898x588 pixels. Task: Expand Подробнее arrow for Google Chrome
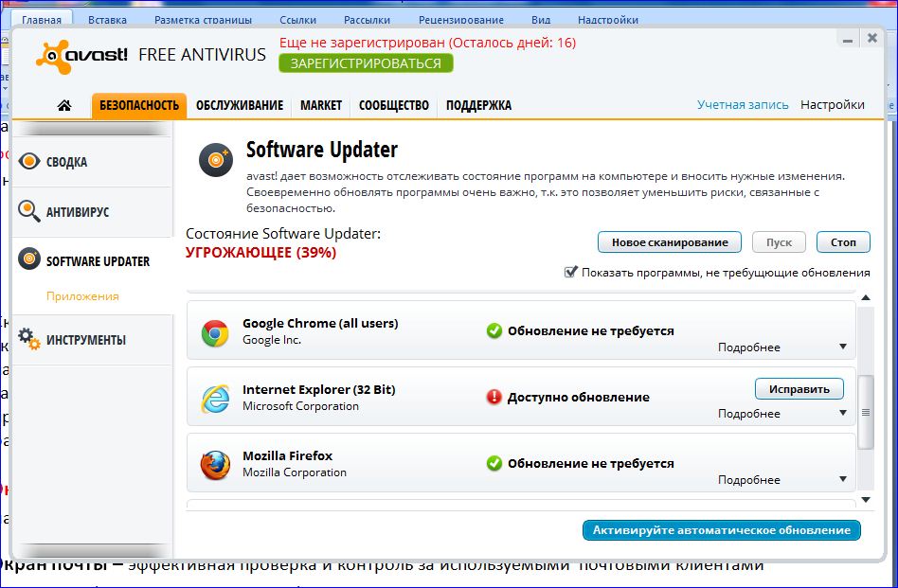pyautogui.click(x=843, y=347)
